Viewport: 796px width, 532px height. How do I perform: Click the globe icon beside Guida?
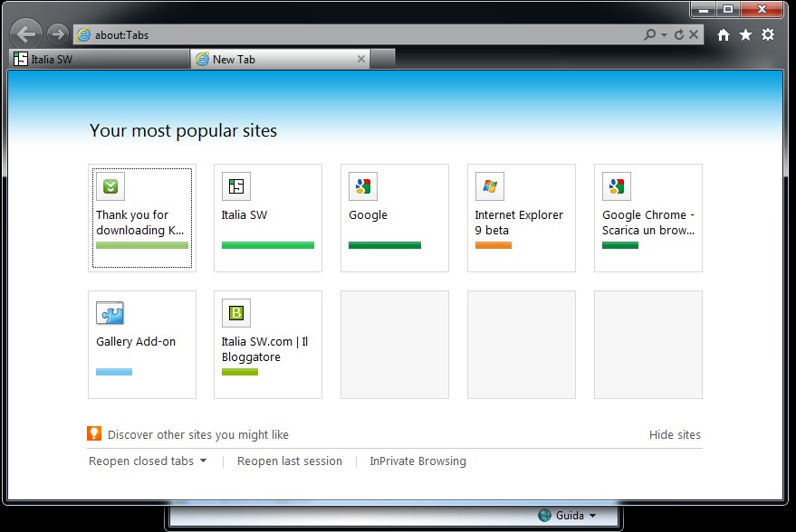[545, 516]
